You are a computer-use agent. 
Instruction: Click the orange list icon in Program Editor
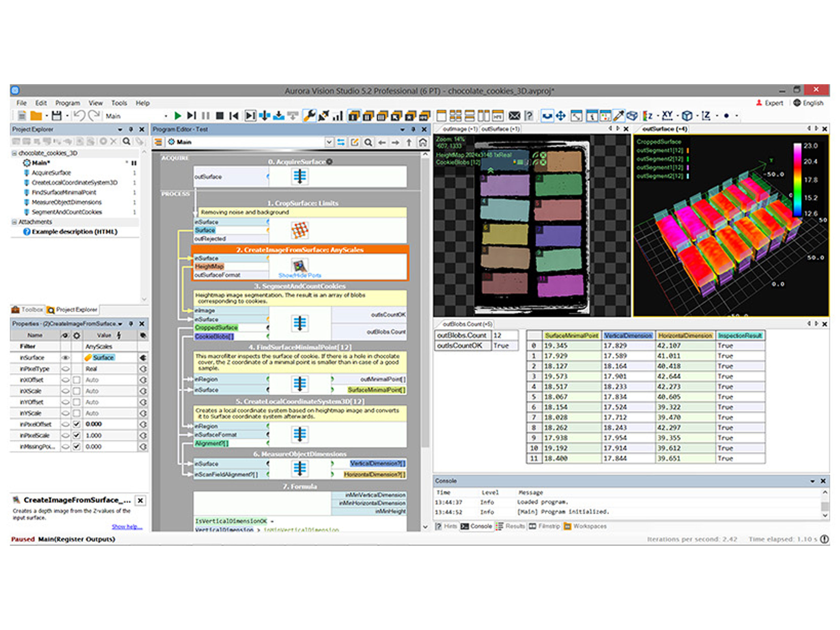[158, 142]
